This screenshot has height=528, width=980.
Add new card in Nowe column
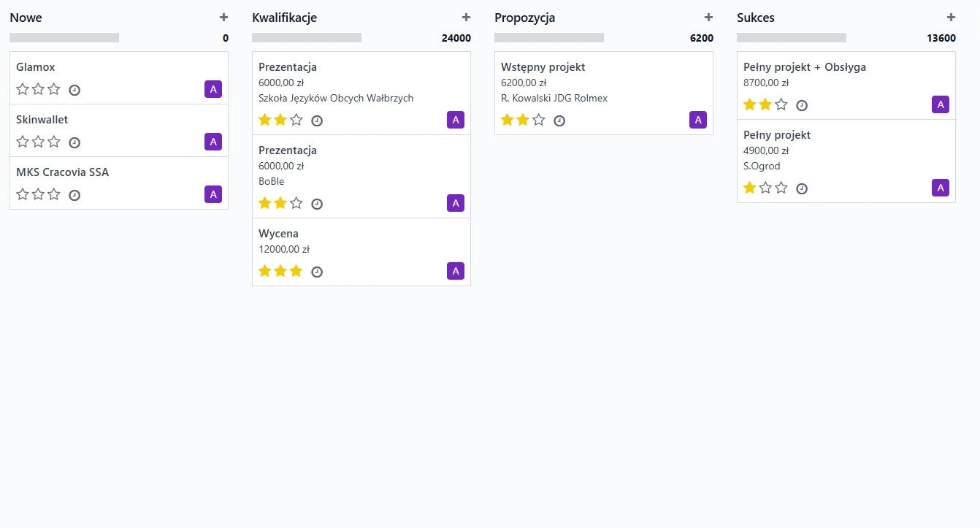[223, 18]
